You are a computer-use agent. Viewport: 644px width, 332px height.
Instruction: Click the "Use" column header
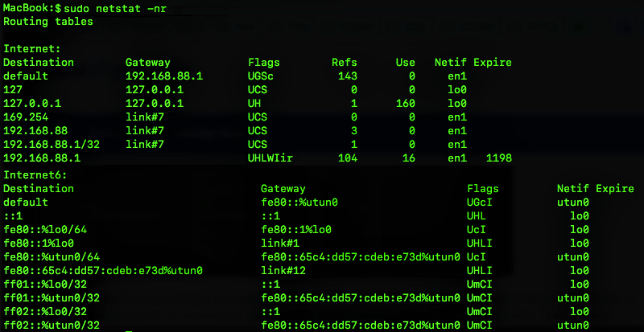pos(405,62)
